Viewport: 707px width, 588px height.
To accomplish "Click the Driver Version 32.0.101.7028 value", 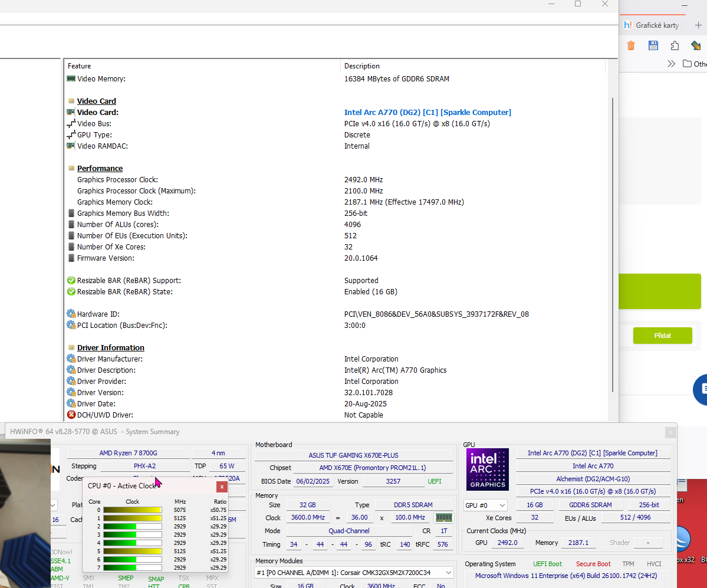I will tap(369, 392).
